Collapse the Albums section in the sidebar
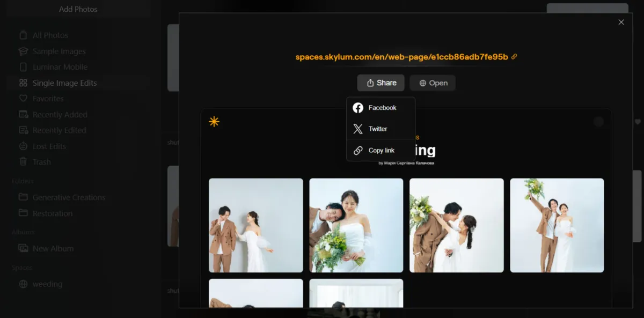The width and height of the screenshot is (644, 318). [x=22, y=232]
